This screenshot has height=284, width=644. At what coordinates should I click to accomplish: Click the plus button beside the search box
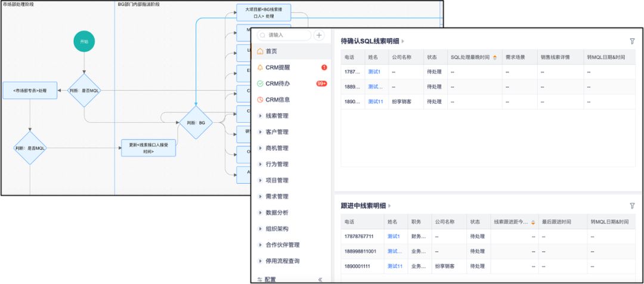pos(319,35)
